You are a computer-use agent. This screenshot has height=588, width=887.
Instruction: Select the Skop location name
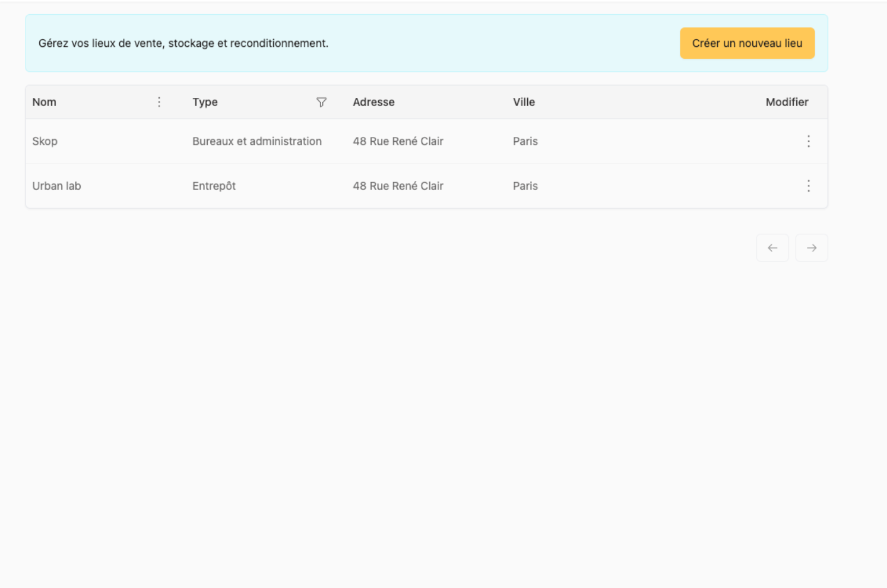[x=45, y=141]
